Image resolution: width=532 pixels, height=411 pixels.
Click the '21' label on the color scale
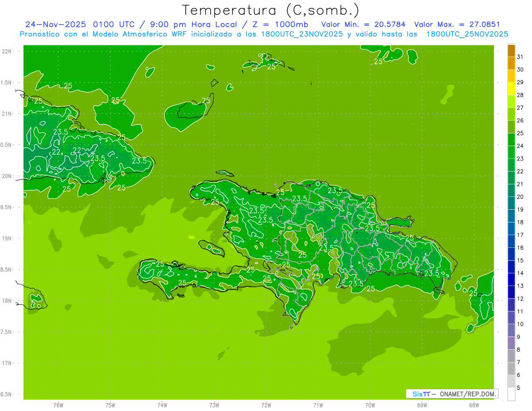[520, 184]
